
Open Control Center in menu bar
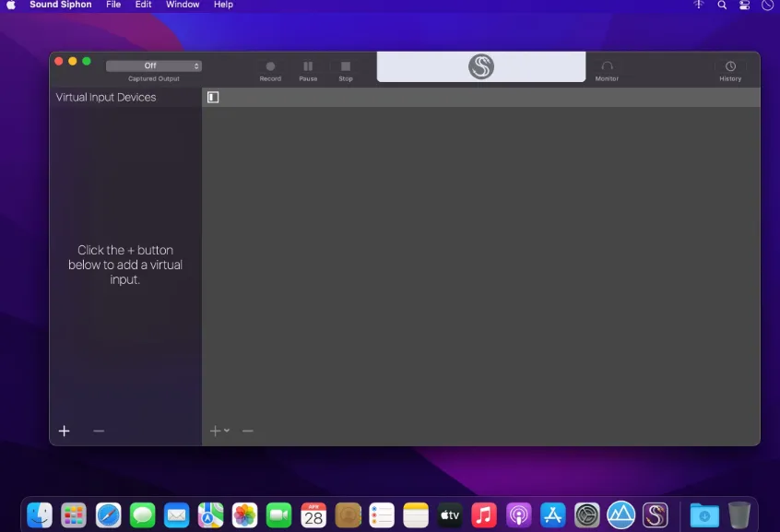pos(744,5)
